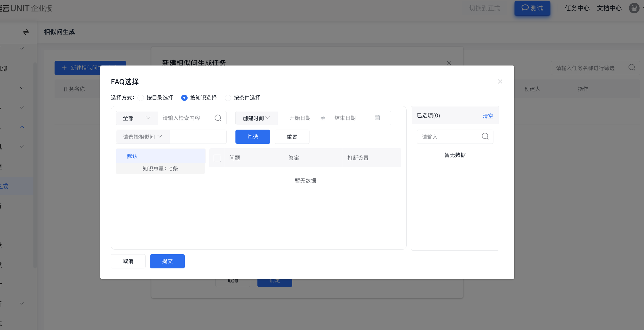Click the 开始日期 field
This screenshot has width=644, height=330.
click(300, 118)
